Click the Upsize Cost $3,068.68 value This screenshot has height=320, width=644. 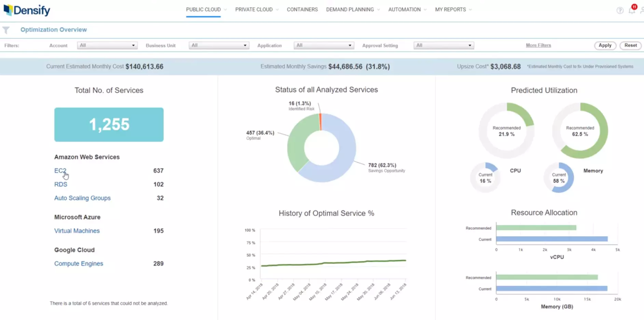[x=506, y=67]
